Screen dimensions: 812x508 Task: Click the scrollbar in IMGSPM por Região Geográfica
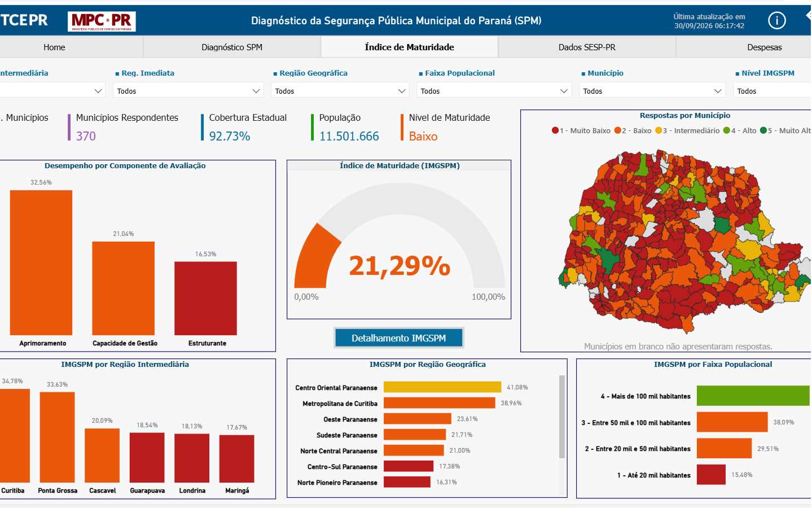click(x=561, y=417)
